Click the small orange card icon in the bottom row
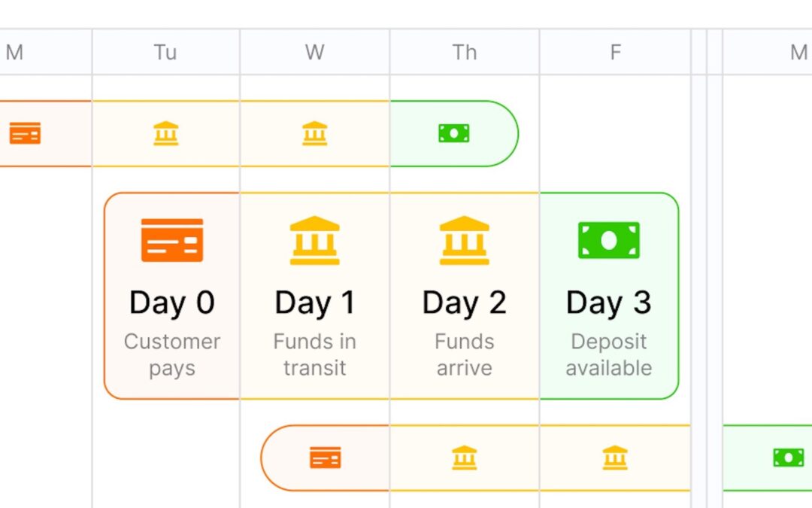The height and width of the screenshot is (508, 812). click(x=326, y=458)
